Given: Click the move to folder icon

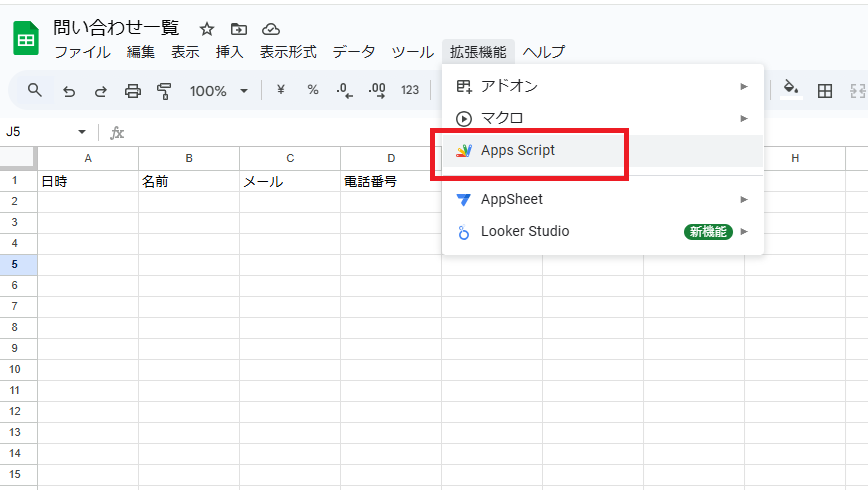Looking at the screenshot, I should [x=239, y=29].
